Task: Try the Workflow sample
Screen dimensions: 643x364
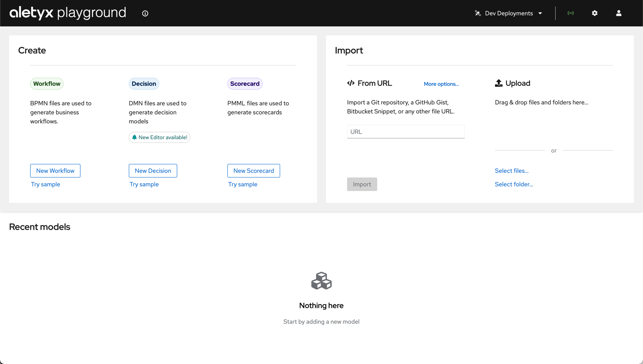Action: coord(46,184)
